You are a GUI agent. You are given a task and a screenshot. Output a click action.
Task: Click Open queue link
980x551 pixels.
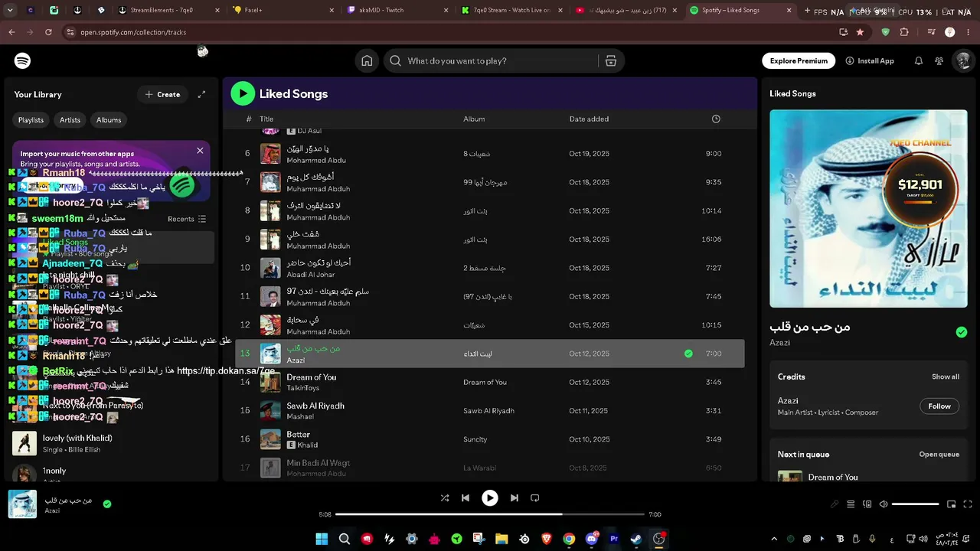939,455
